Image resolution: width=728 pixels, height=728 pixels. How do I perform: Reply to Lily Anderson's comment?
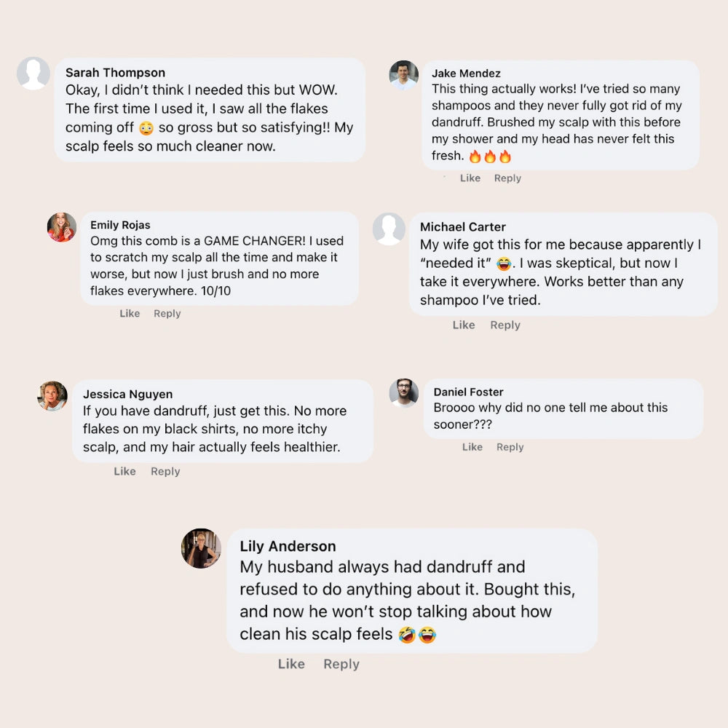[341, 664]
